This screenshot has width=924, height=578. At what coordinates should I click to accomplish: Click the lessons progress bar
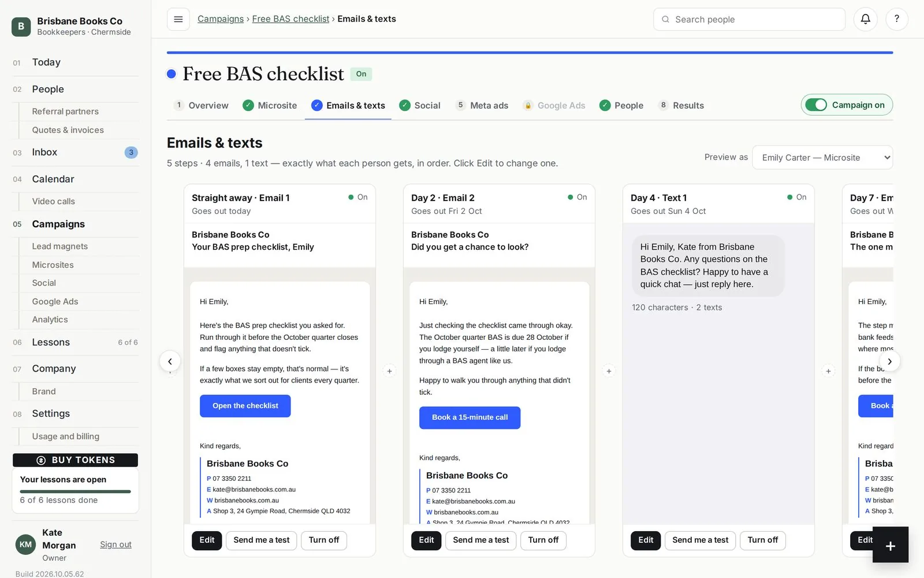(75, 491)
